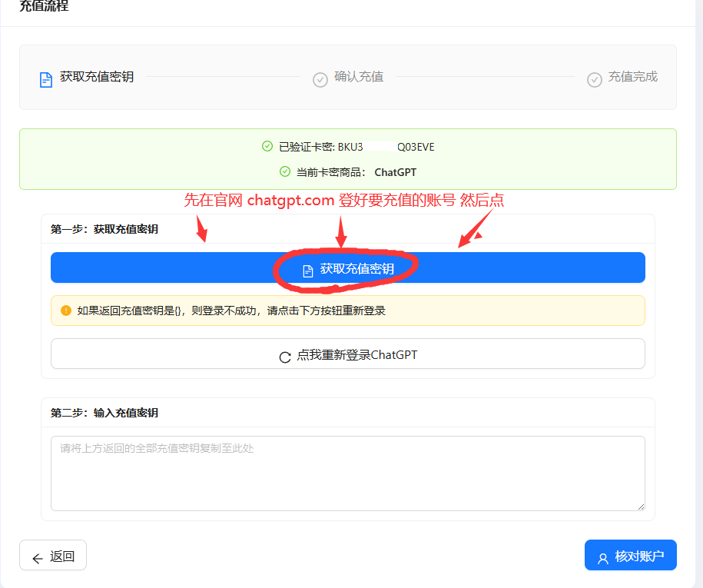Click the 第一步：获取充值密钥 heading
The image size is (703, 588).
tap(104, 229)
